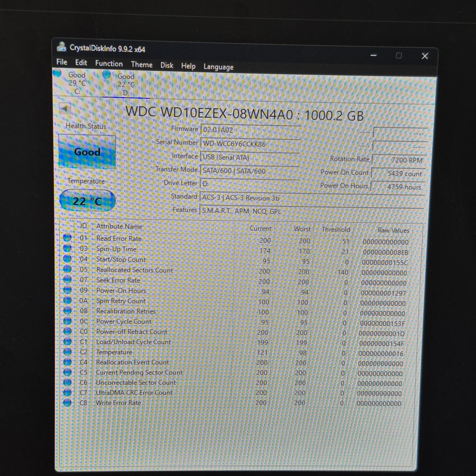Click the status icon for Spin-Up Time
Viewport: 476px width, 476px height.
click(67, 248)
